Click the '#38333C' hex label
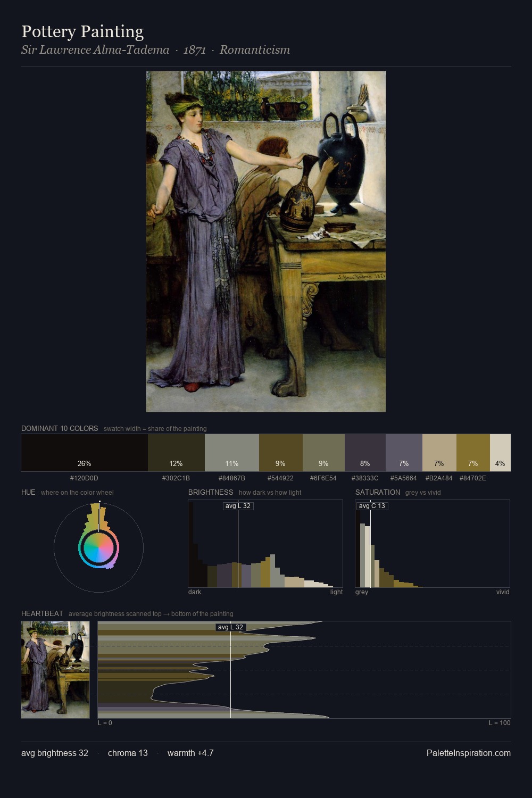 [365, 478]
